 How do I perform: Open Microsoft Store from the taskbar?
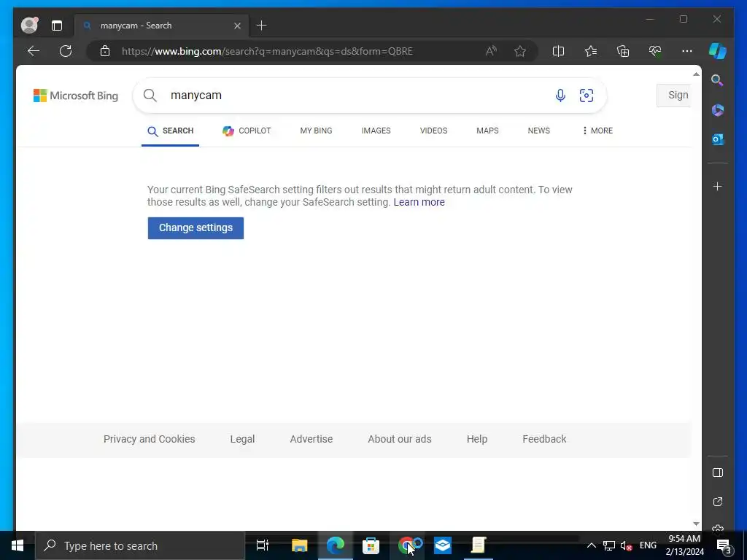[x=371, y=545]
